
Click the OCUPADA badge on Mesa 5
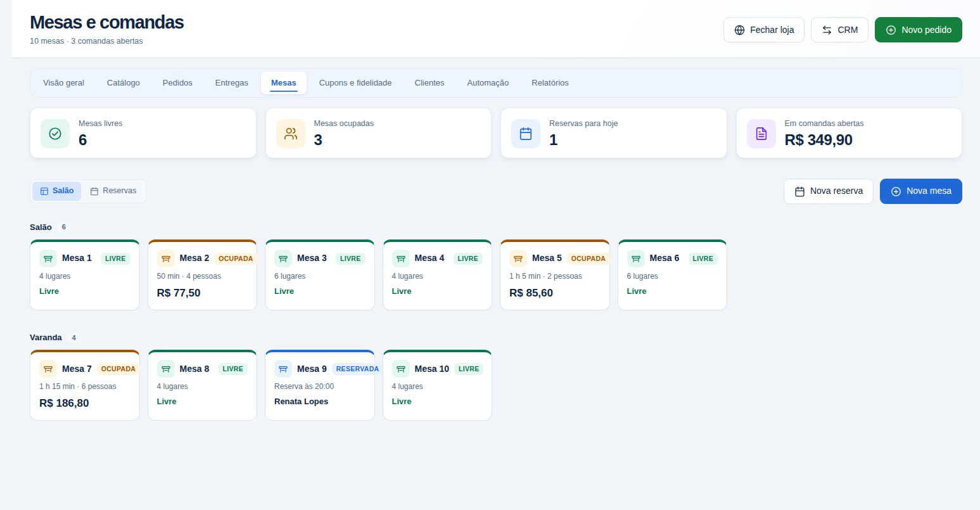(x=588, y=258)
